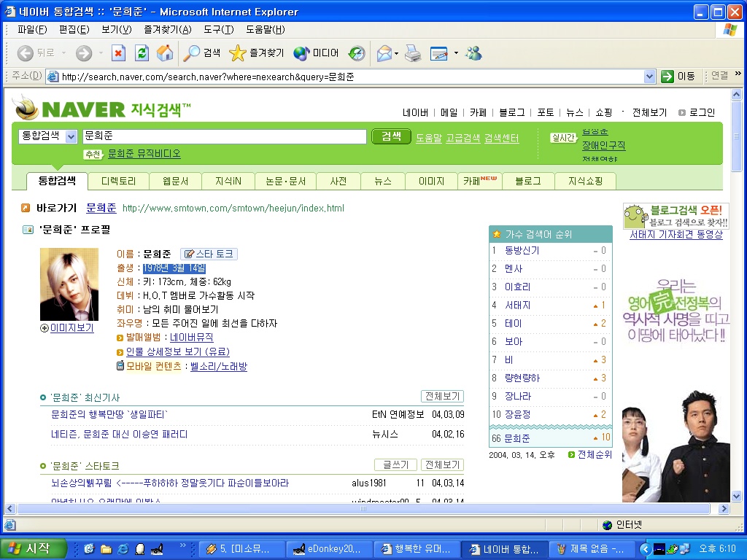Open the 편집(E) menu
This screenshot has height=560, width=747.
(x=74, y=29)
